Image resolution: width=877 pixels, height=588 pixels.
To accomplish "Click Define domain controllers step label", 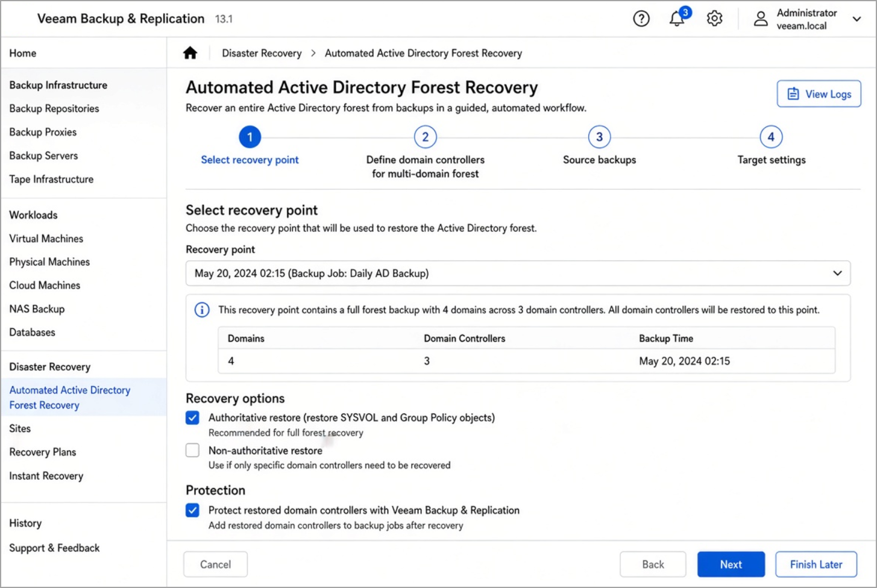I will pos(426,167).
